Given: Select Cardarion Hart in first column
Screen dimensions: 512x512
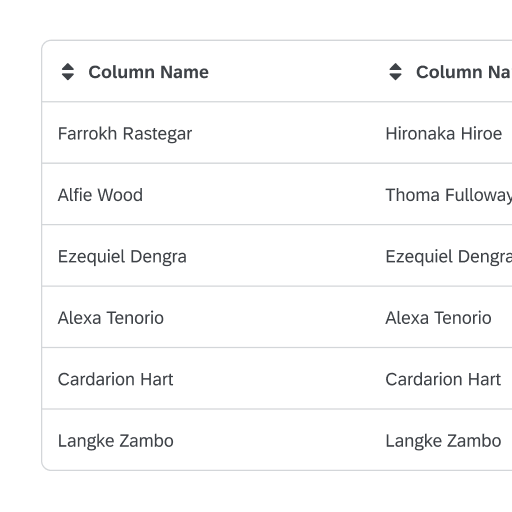Looking at the screenshot, I should point(115,379).
